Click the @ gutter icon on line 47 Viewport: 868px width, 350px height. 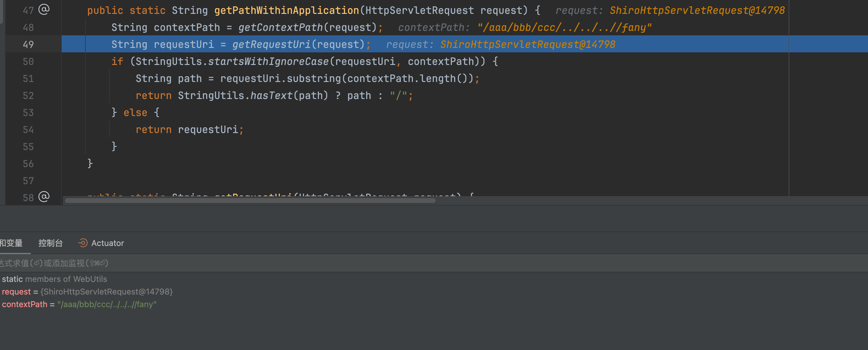[44, 9]
